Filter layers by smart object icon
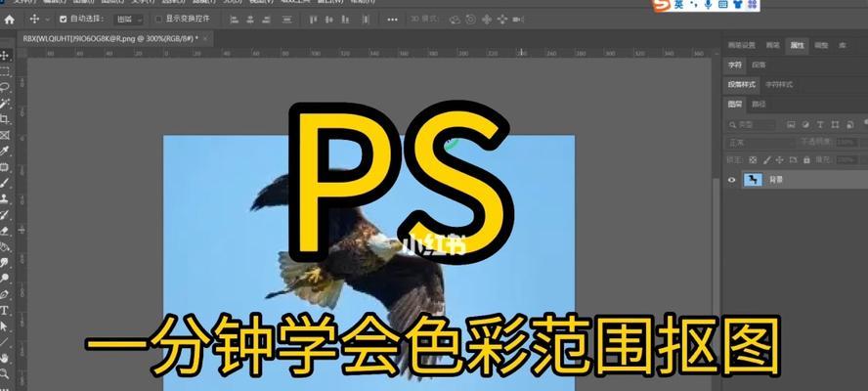The height and width of the screenshot is (391, 868). pyautogui.click(x=849, y=124)
